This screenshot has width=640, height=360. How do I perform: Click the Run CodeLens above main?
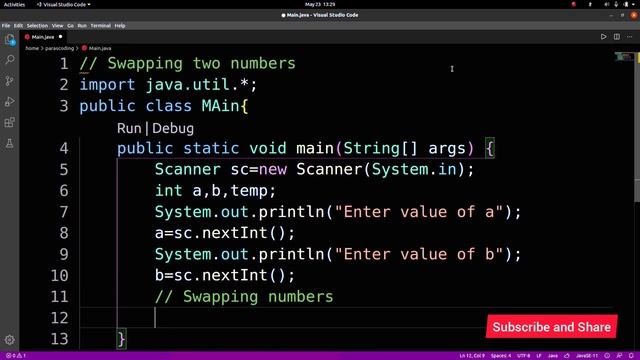coord(129,128)
